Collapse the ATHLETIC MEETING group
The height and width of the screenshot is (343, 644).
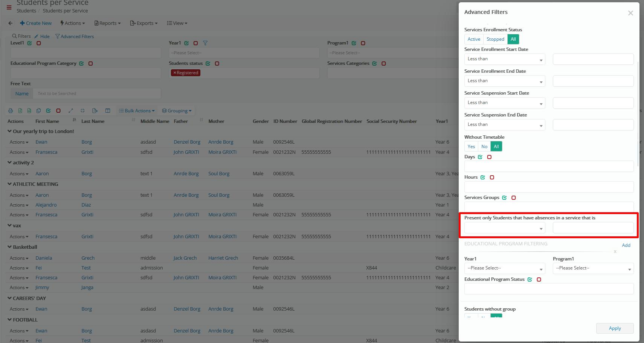click(x=9, y=184)
